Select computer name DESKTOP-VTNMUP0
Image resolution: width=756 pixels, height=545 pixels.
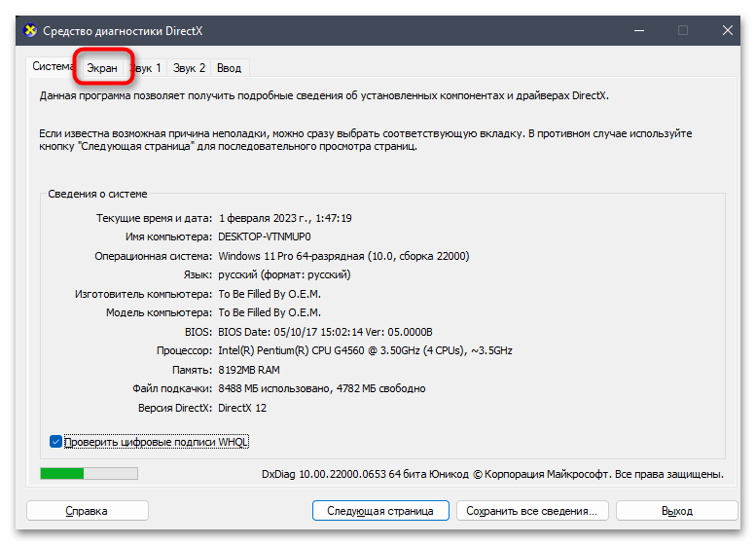265,236
